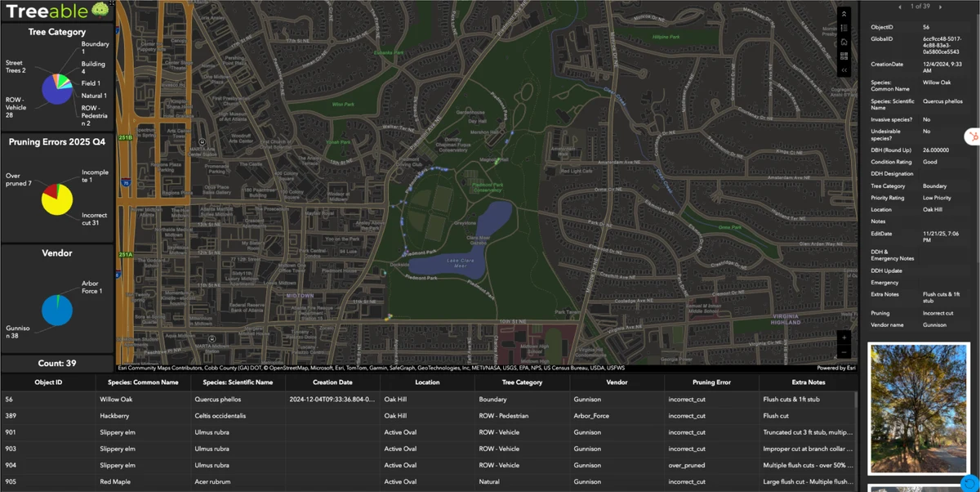Select the red Over pruned pie slice

(50, 191)
